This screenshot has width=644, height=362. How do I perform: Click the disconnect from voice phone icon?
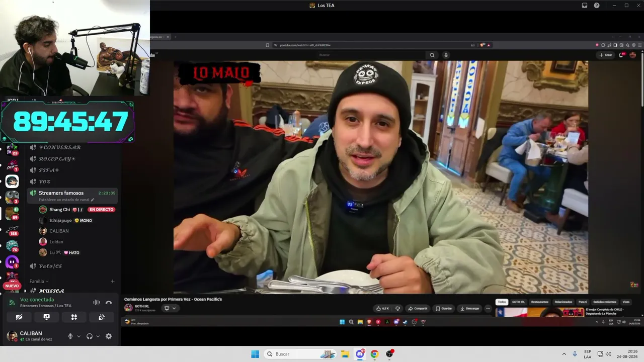(109, 302)
